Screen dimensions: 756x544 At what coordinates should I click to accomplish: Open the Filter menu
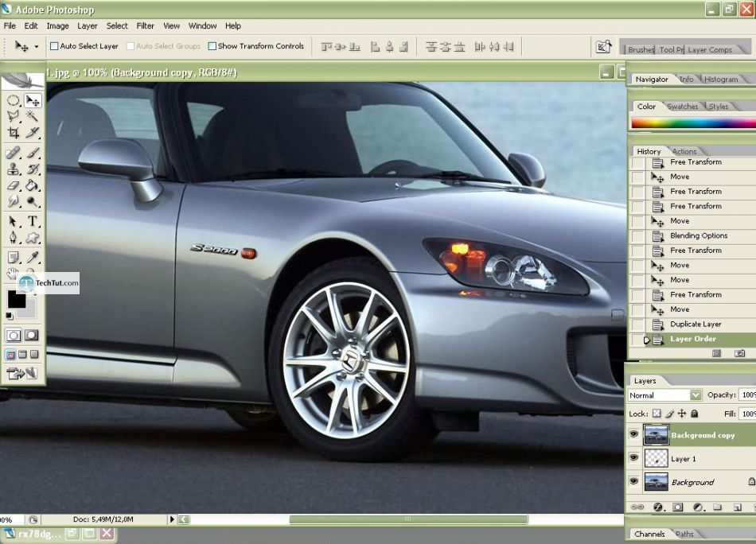[145, 26]
